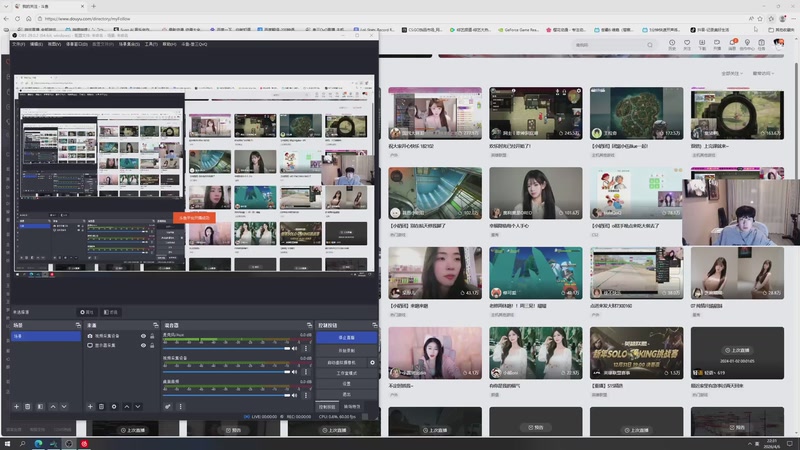Move the scene up in Scenes toolbar
This screenshot has width=800, height=450.
point(53,407)
